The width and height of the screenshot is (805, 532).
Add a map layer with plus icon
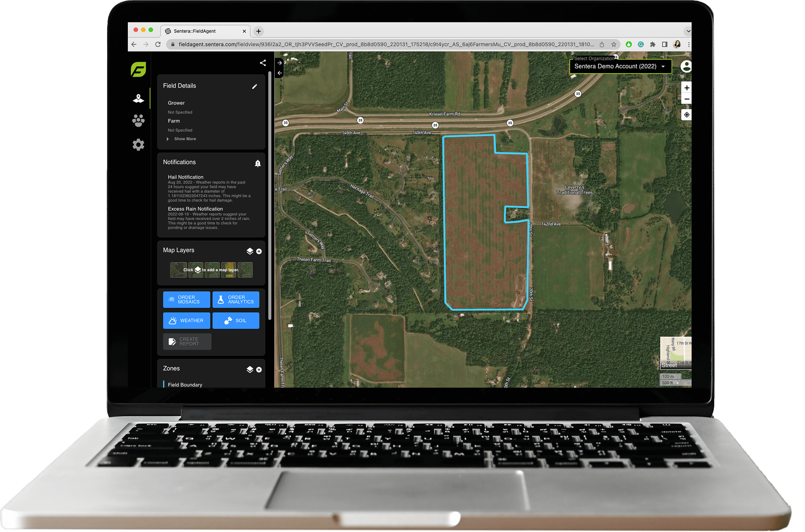coord(259,252)
